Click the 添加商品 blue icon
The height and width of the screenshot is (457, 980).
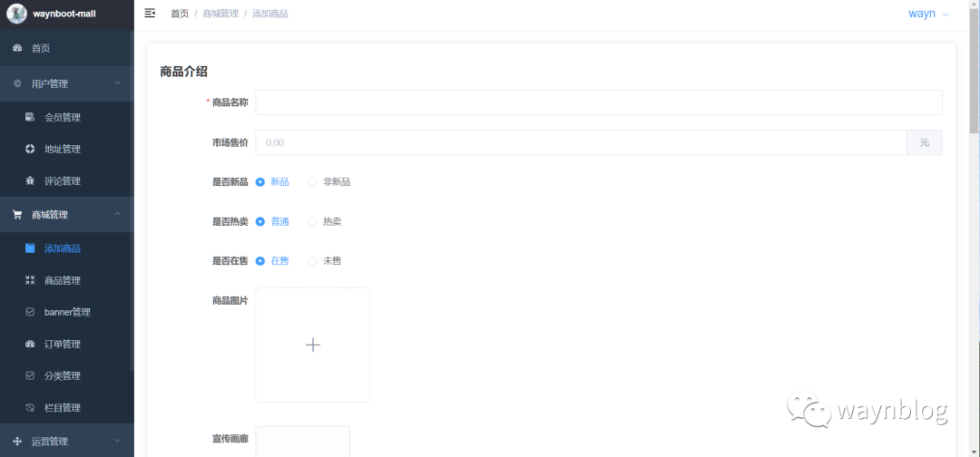click(30, 248)
